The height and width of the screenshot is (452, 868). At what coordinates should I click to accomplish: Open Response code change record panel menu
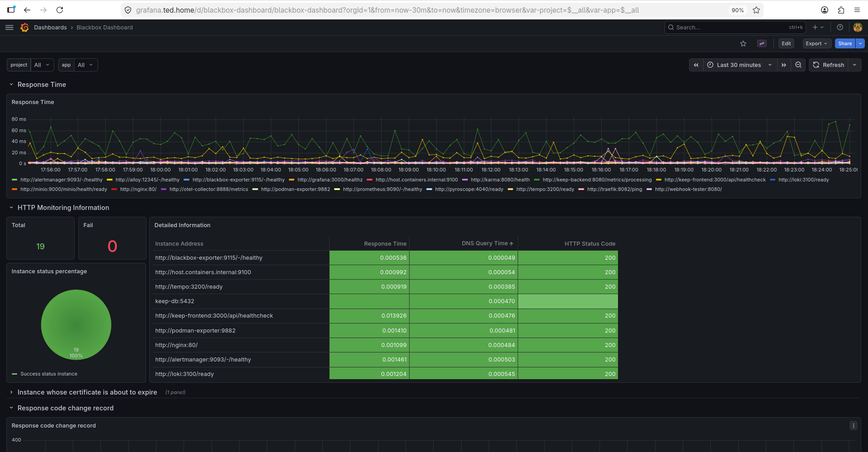(x=854, y=426)
